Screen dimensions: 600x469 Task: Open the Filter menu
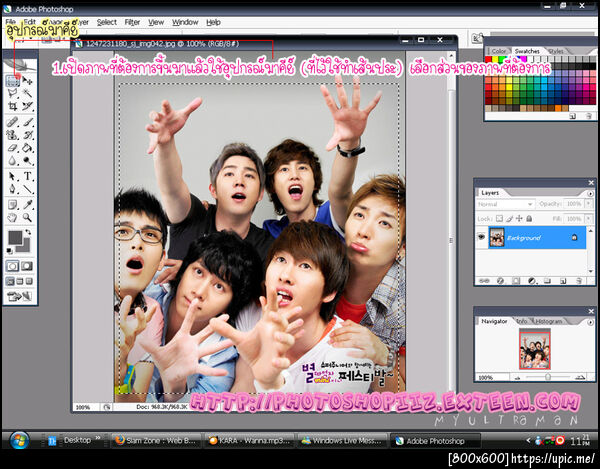point(132,22)
